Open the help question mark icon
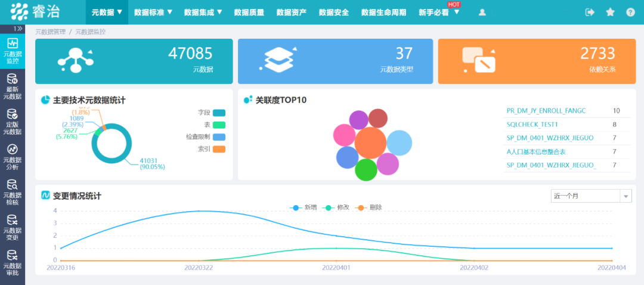644x285 pixels. [630, 12]
